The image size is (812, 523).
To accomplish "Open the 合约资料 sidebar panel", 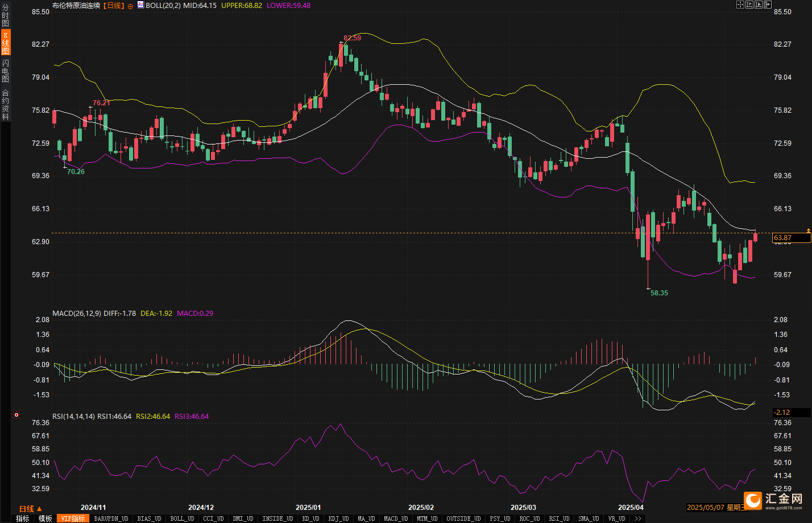I will (5, 104).
